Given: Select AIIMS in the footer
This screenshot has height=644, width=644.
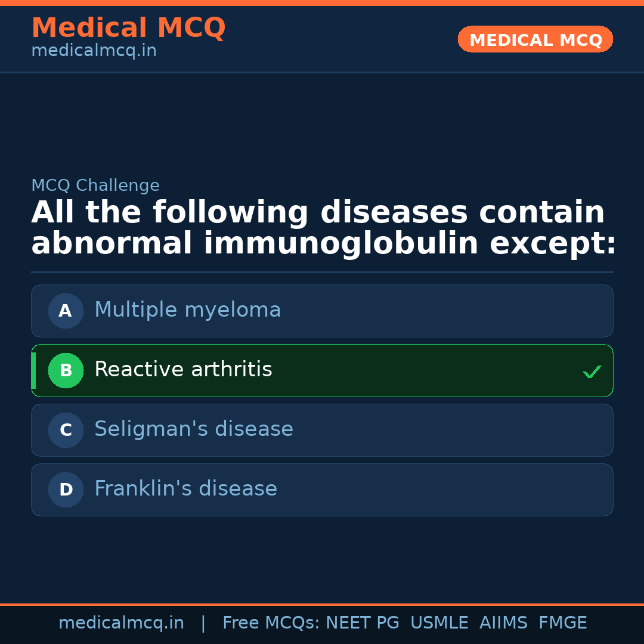Looking at the screenshot, I should (x=503, y=623).
